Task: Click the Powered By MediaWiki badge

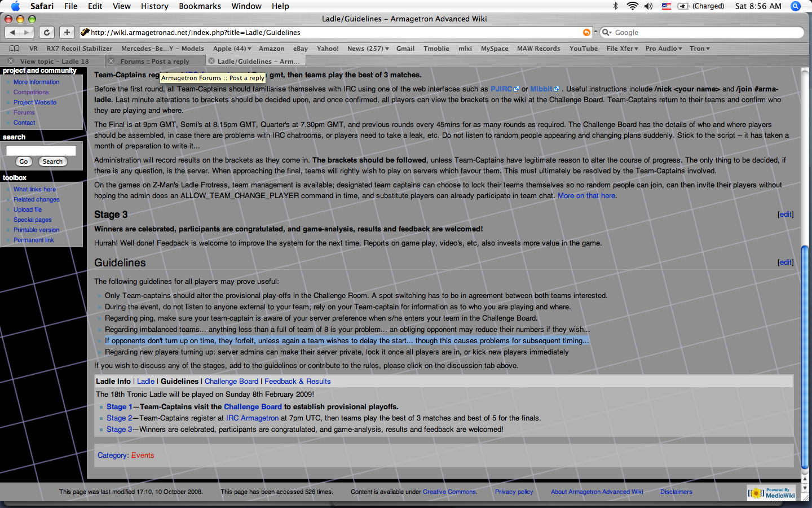Action: (x=771, y=493)
